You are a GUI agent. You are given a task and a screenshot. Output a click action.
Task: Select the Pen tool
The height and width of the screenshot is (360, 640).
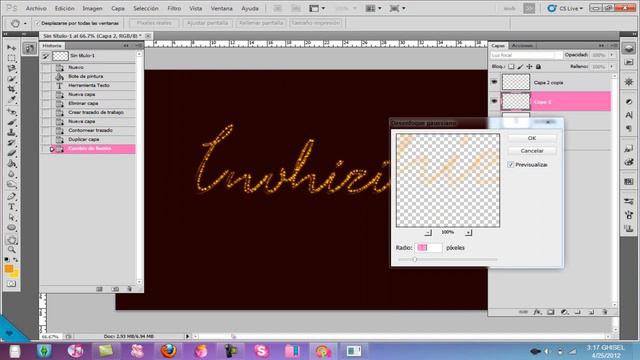pos(11,196)
